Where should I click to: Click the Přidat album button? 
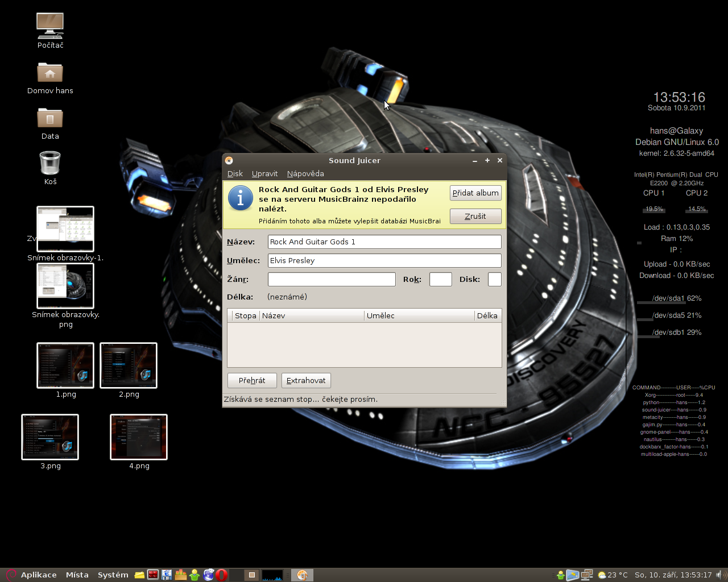click(x=475, y=193)
